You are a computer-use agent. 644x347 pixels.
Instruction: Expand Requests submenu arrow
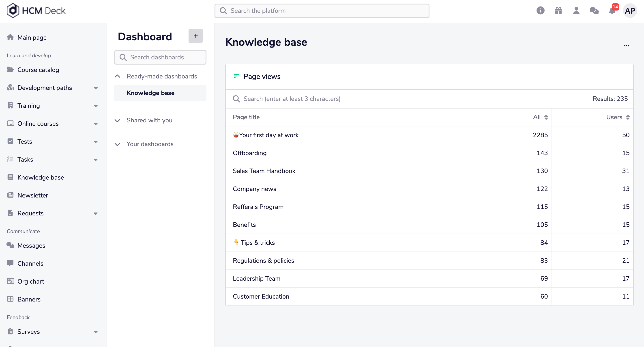click(x=95, y=213)
